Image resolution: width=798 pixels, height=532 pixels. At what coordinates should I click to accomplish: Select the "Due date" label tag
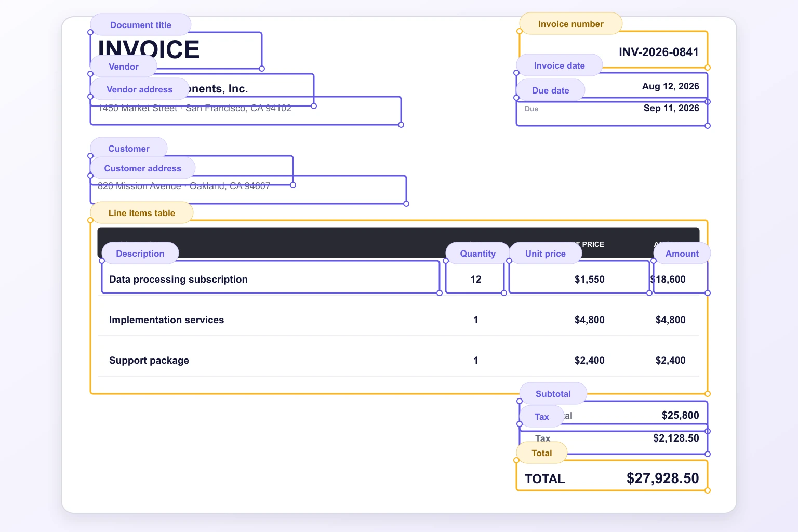(551, 90)
